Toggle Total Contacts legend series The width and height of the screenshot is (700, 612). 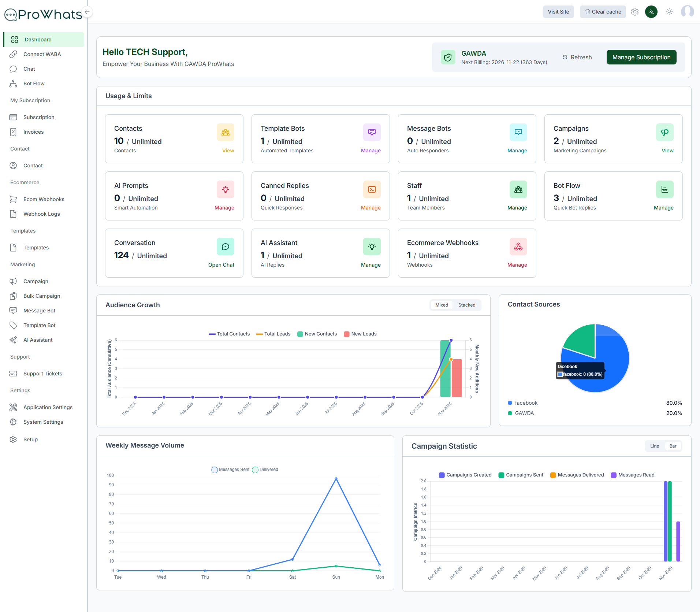pyautogui.click(x=229, y=334)
